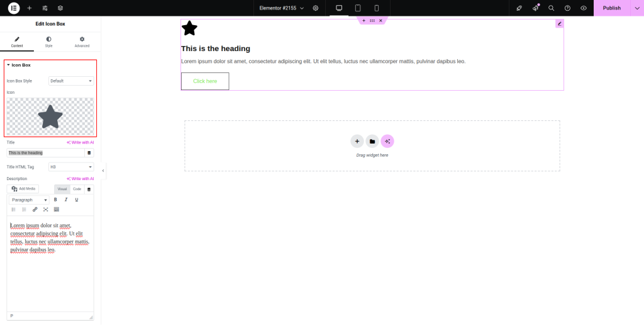
Task: Switch to the Advanced tab
Action: tap(82, 42)
